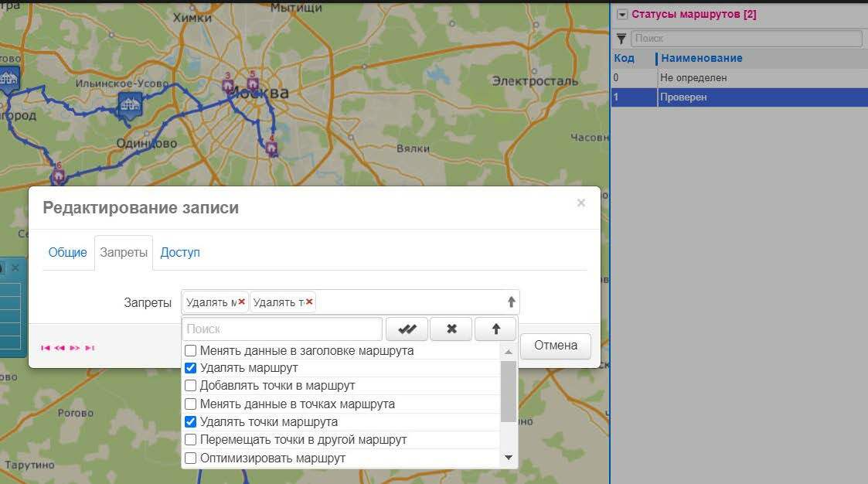Go to next record navigation icon
868x484 pixels.
(x=75, y=348)
